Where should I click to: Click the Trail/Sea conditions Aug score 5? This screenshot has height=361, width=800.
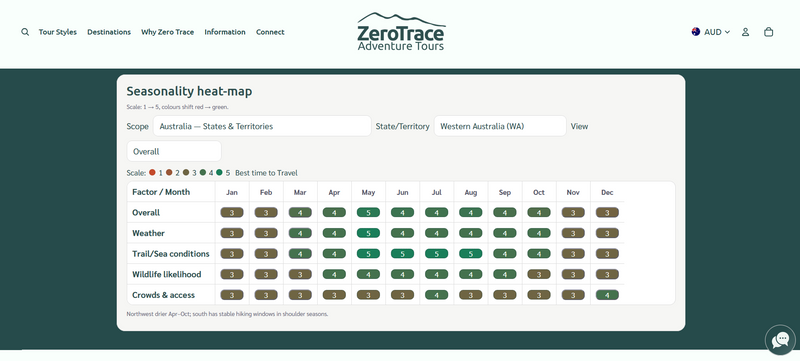point(471,253)
